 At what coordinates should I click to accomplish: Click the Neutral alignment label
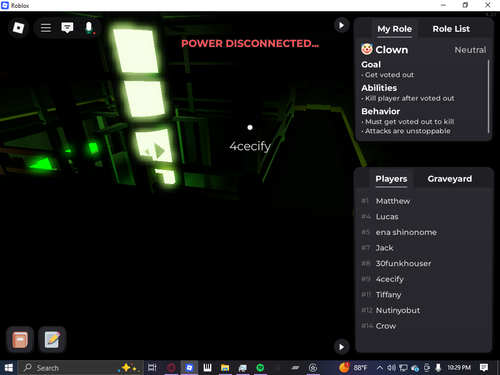pyautogui.click(x=470, y=50)
